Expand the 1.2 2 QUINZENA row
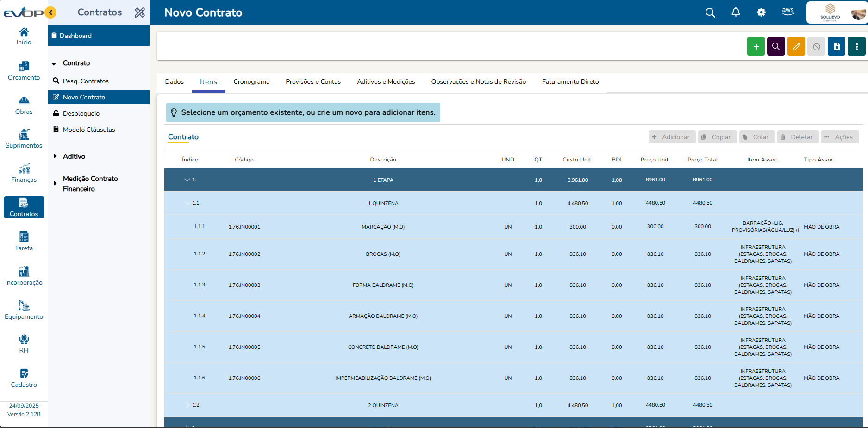The width and height of the screenshot is (868, 428). tap(187, 405)
